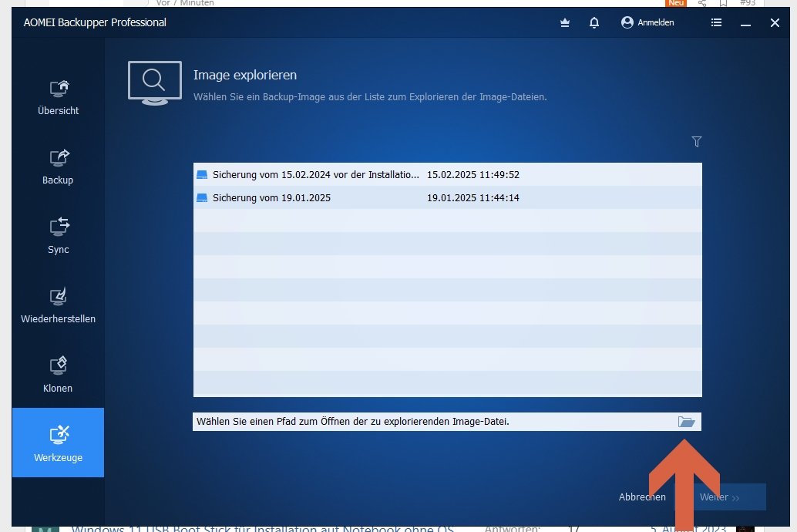Click the disk icon of the 19.01.2025 backup
The width and height of the screenshot is (797, 532).
pyautogui.click(x=202, y=198)
